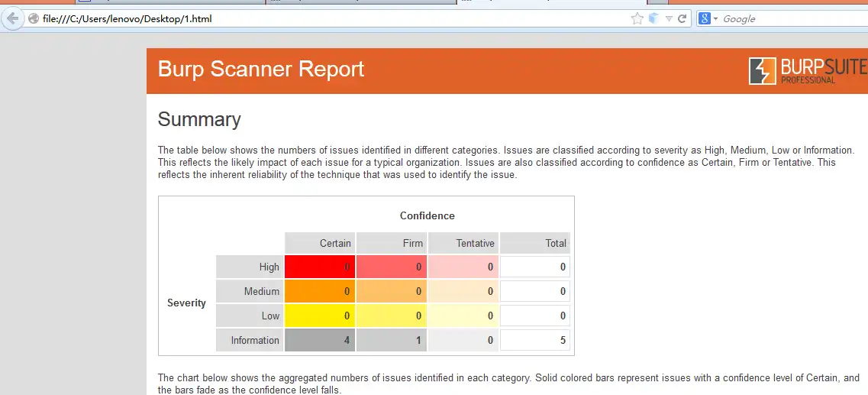Reload the page with the refresh icon

coord(682,18)
